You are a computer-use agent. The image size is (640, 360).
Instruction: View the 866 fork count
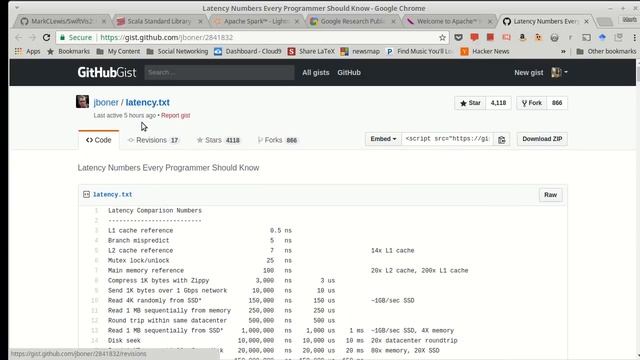(x=557, y=103)
